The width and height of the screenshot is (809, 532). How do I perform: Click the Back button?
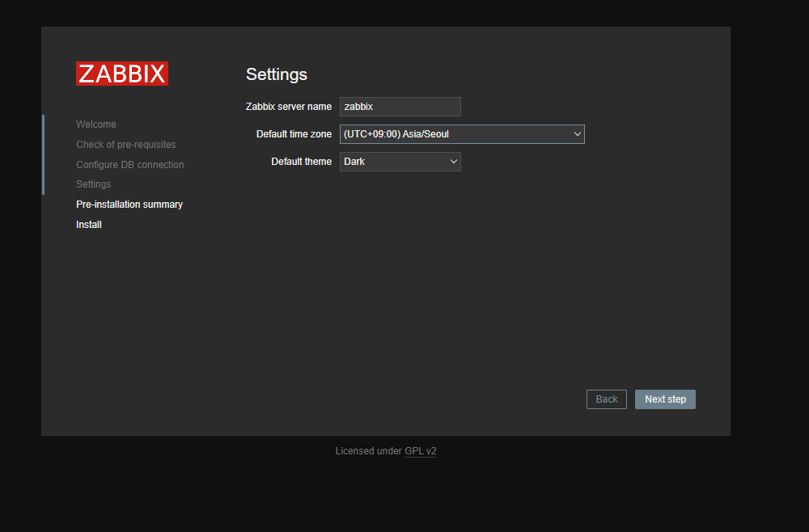(606, 399)
